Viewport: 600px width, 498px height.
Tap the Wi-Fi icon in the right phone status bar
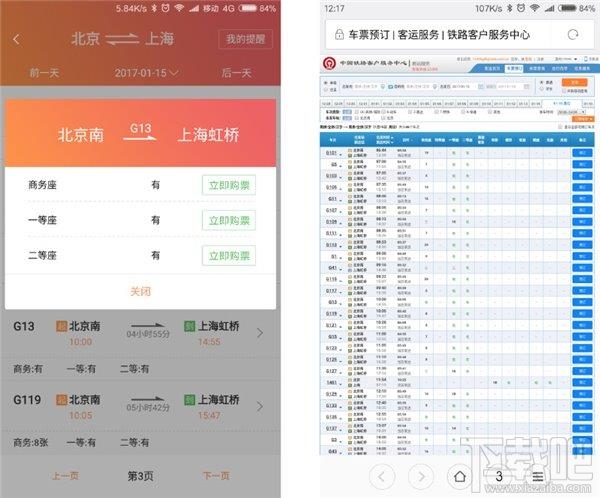click(x=535, y=8)
